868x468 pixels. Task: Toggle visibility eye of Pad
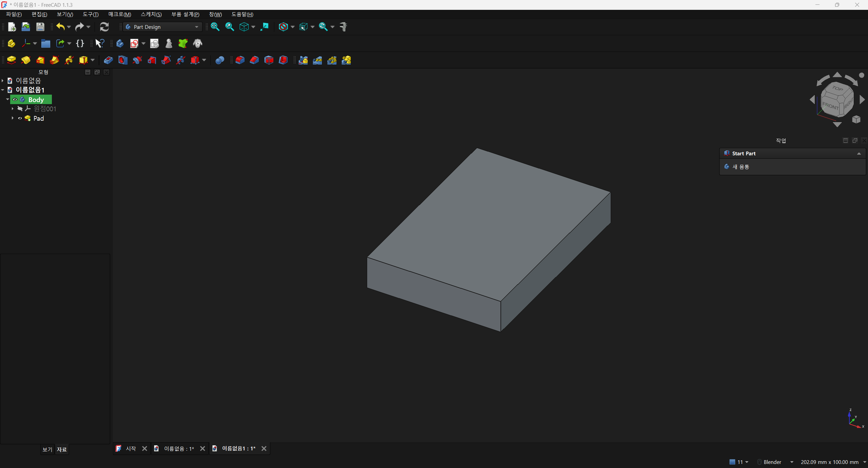(x=20, y=118)
